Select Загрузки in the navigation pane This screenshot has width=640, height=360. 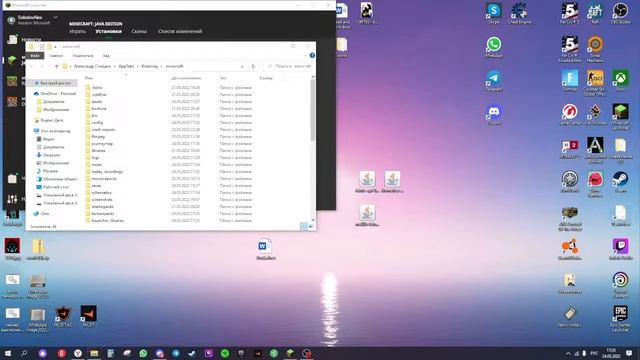(48, 155)
